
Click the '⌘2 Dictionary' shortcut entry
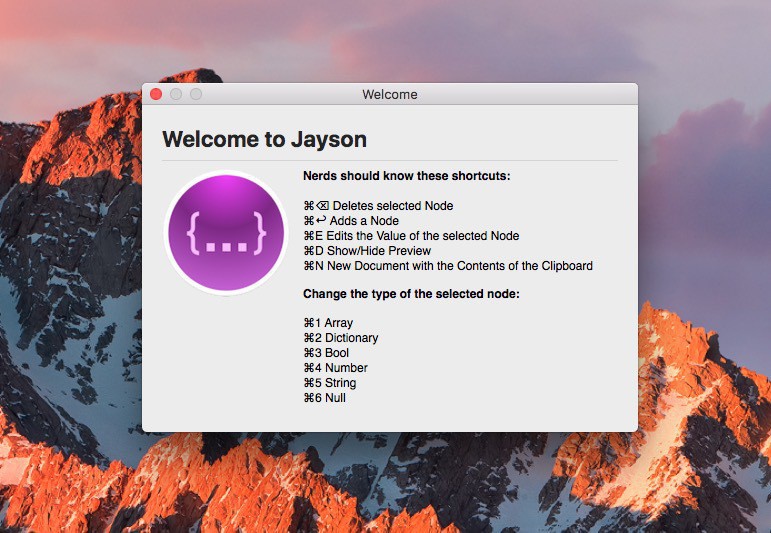point(340,338)
